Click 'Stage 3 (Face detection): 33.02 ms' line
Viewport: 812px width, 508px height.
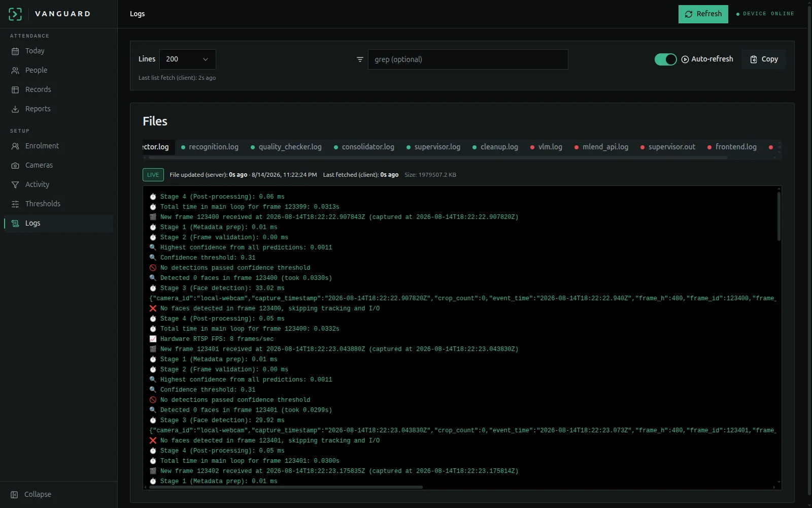pyautogui.click(x=217, y=288)
